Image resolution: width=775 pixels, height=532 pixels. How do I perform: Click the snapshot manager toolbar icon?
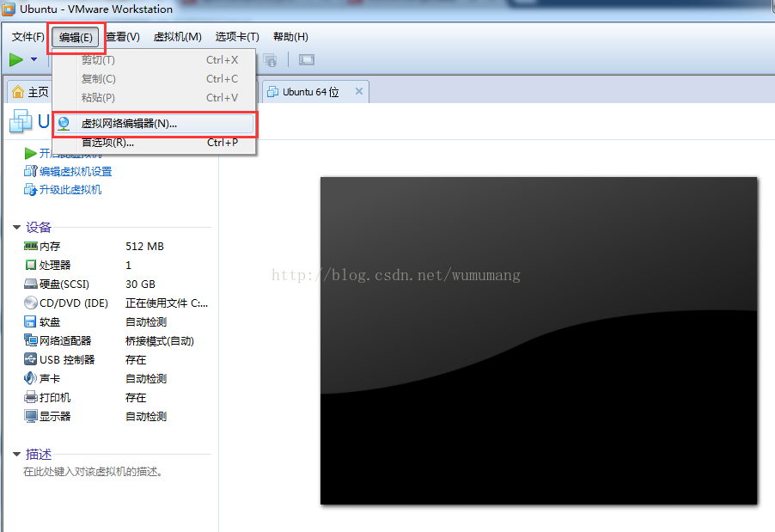(270, 60)
